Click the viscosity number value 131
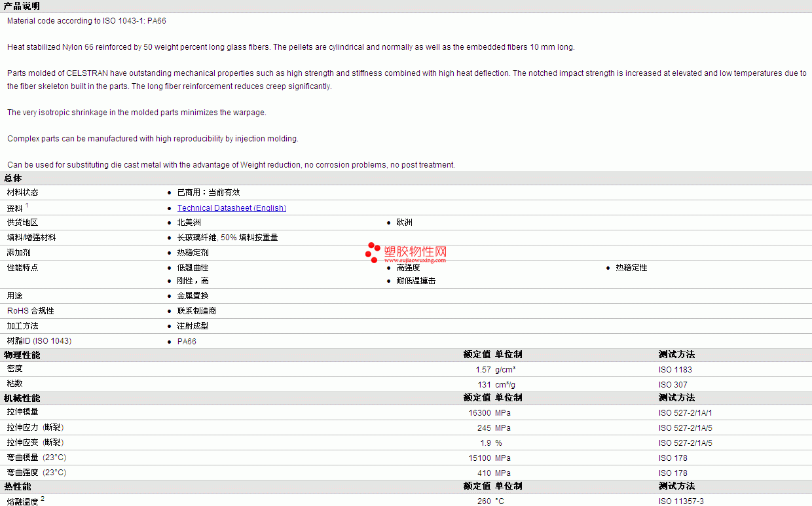 [x=485, y=385]
